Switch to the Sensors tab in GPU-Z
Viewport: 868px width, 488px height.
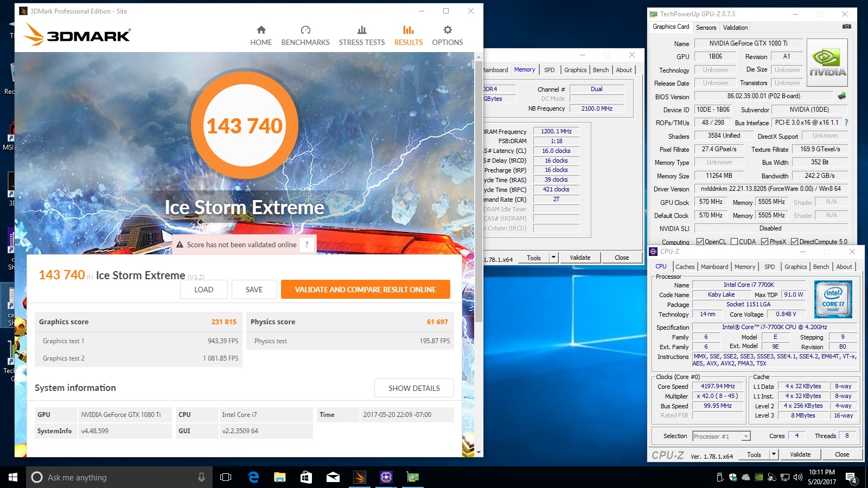706,27
